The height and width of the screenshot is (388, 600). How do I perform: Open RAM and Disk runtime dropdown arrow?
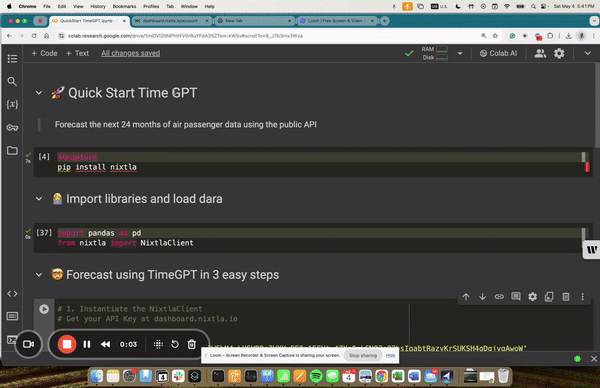coord(460,53)
